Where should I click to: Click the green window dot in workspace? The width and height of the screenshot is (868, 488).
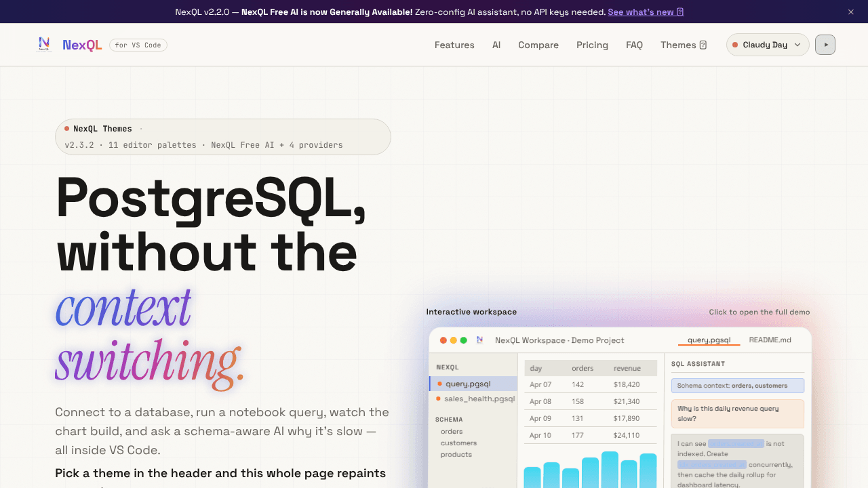464,340
